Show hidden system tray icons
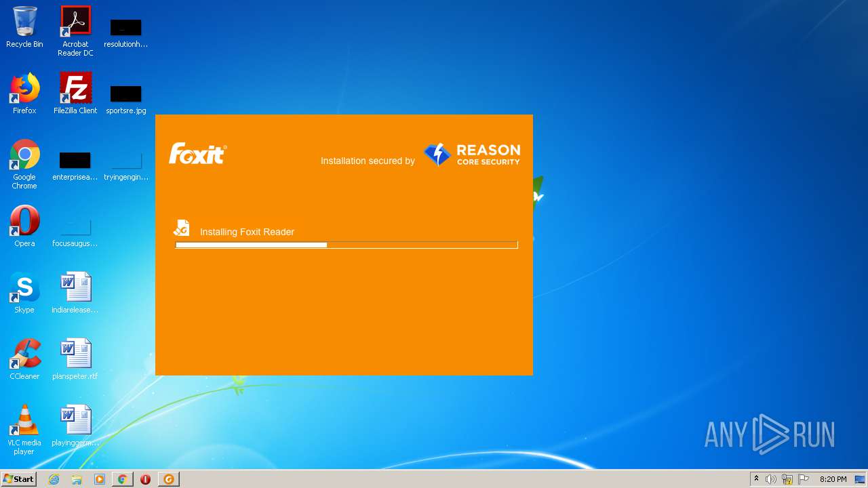The image size is (868, 488). [x=756, y=479]
